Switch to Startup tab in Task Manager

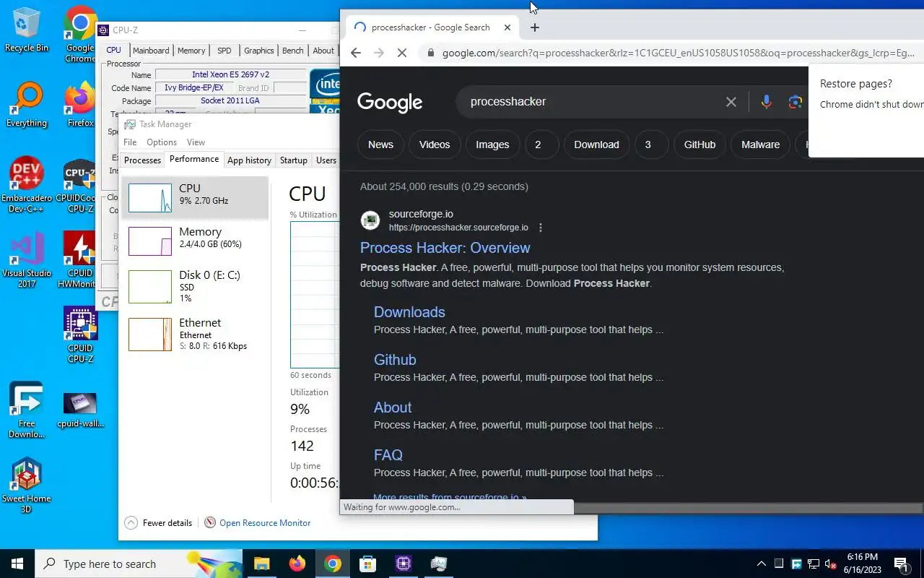click(294, 160)
